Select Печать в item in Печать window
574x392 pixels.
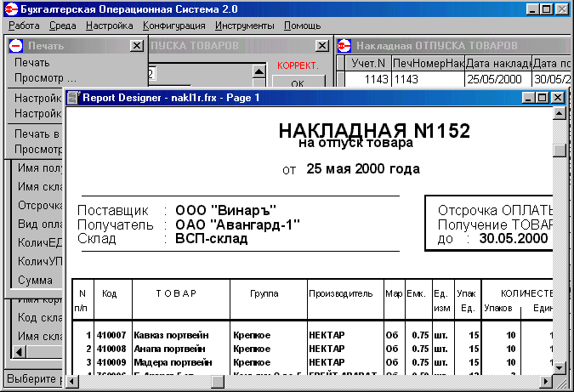pyautogui.click(x=37, y=134)
